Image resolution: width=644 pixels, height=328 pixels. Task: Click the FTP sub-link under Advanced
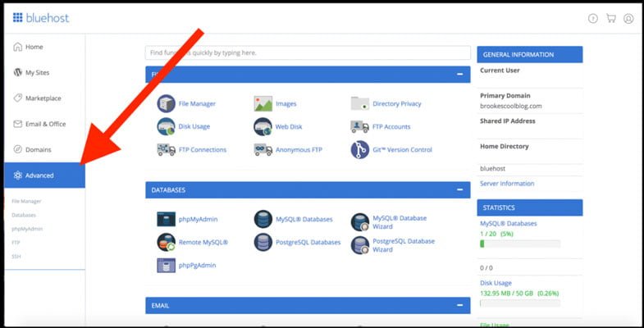[16, 243]
